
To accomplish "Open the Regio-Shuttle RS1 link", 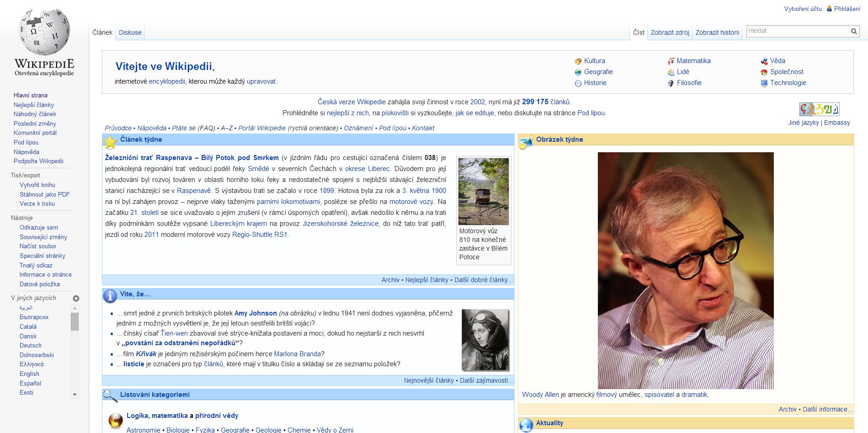I will click(260, 235).
